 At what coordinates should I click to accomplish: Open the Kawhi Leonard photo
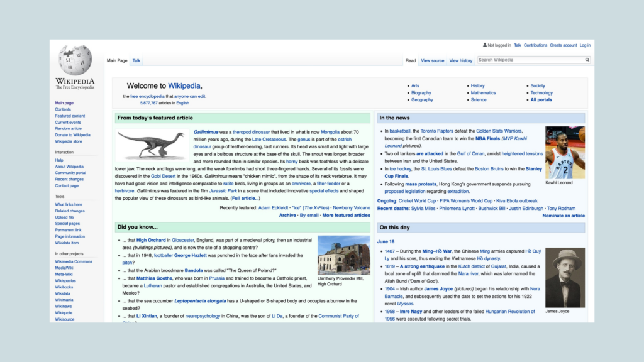point(565,153)
